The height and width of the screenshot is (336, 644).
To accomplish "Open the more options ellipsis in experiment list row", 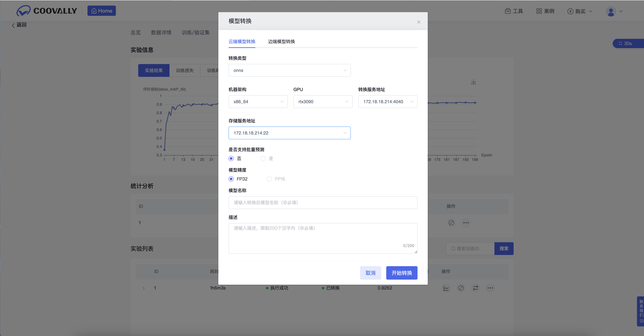I will 490,288.
